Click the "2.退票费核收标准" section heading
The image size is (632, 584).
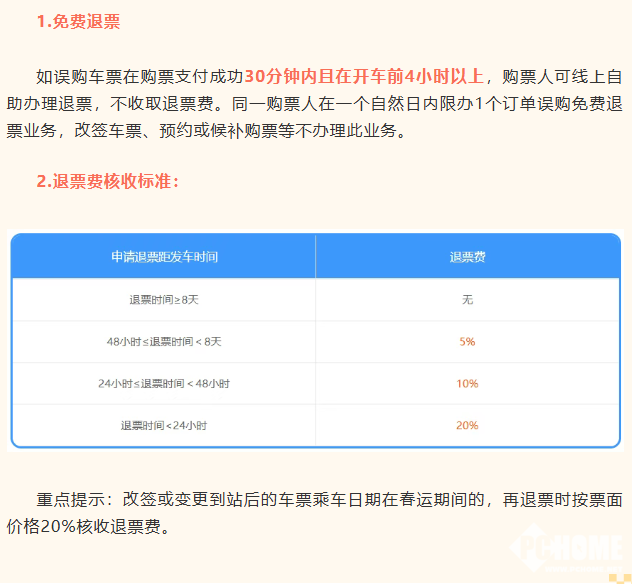pyautogui.click(x=108, y=181)
